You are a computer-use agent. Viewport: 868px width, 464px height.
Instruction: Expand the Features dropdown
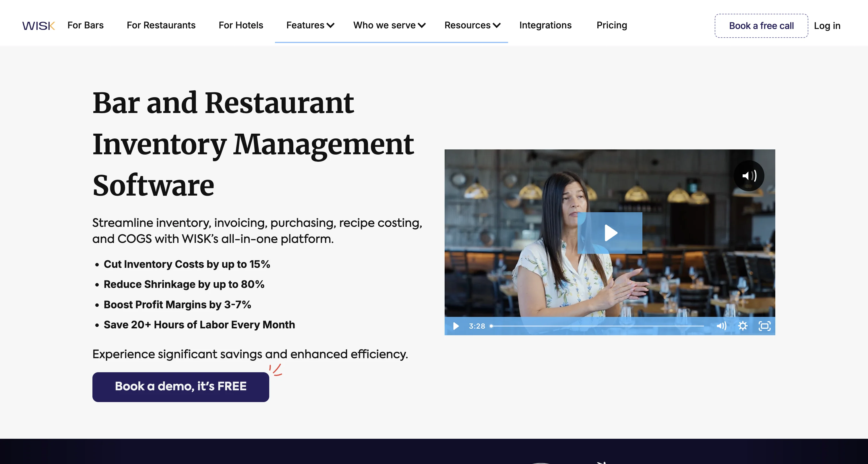[x=310, y=25]
